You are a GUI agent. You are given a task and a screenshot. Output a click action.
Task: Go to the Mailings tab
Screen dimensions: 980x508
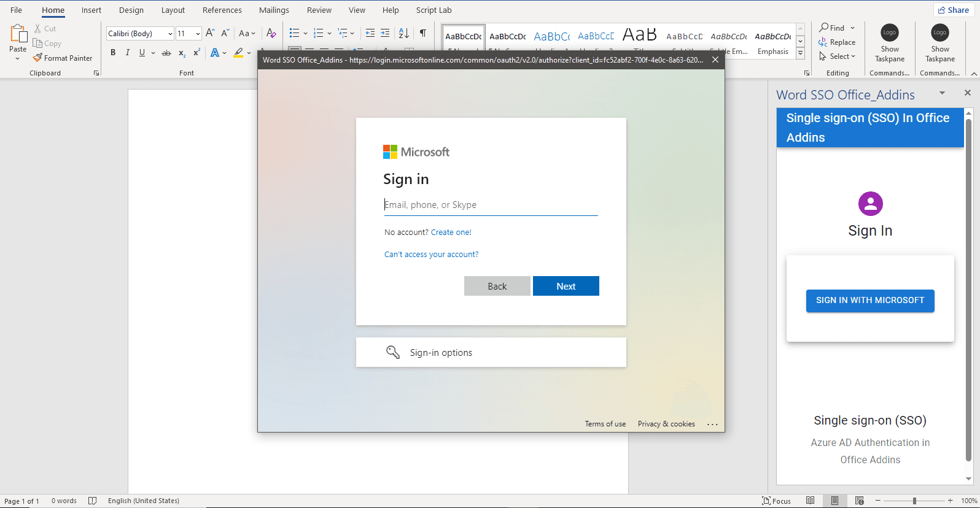[x=274, y=10]
